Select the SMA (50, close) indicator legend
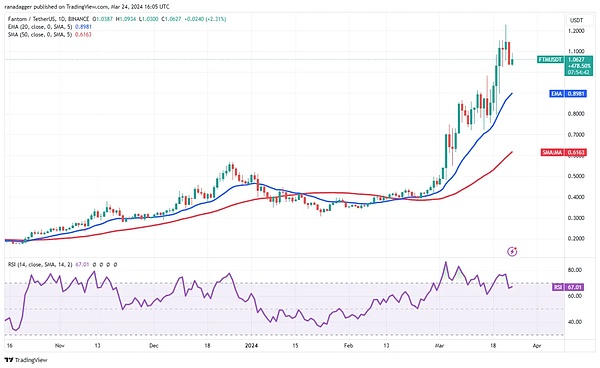This screenshot has width=600, height=368. (50, 34)
